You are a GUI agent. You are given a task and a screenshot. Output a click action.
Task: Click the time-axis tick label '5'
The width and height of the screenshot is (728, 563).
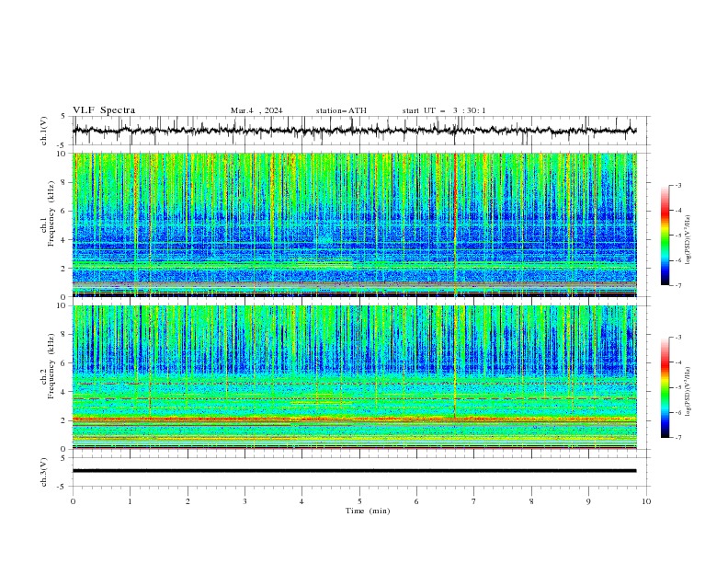click(359, 501)
